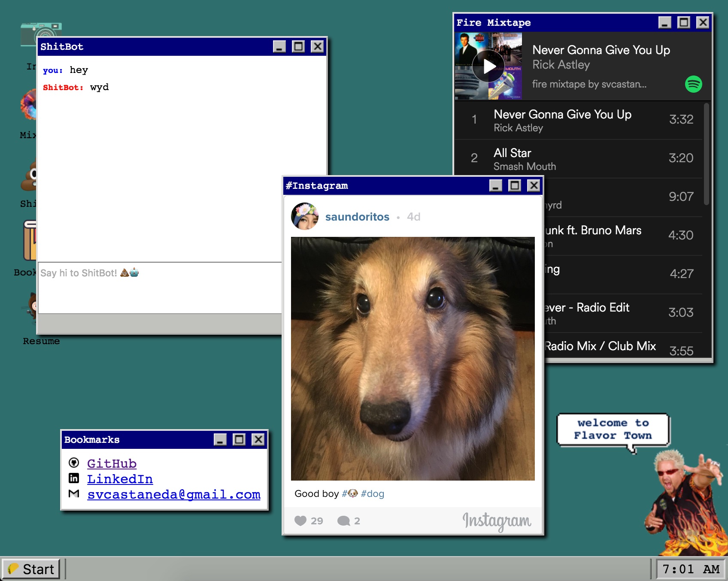The image size is (728, 581).
Task: Focus the Say hi to ShitBot input
Action: (160, 287)
